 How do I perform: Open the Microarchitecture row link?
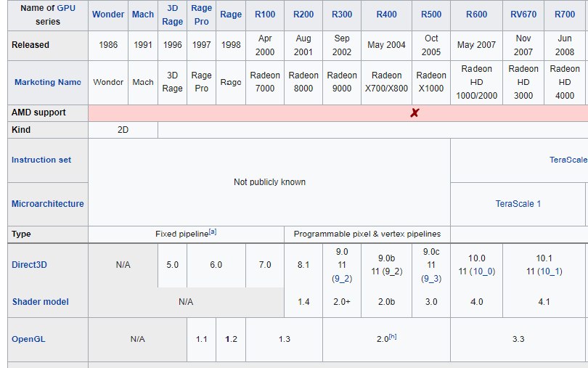pyautogui.click(x=48, y=204)
